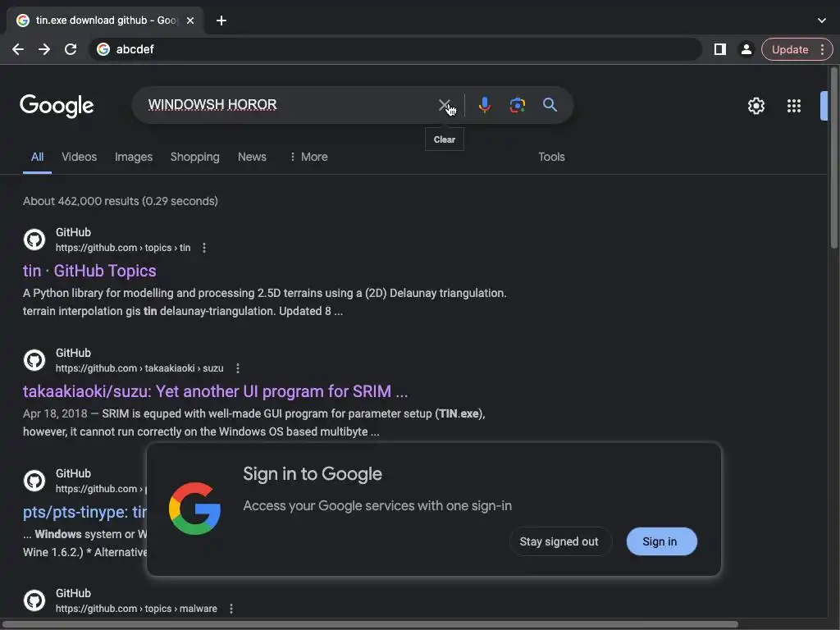Go forward with the browser forward arrow

(x=44, y=49)
